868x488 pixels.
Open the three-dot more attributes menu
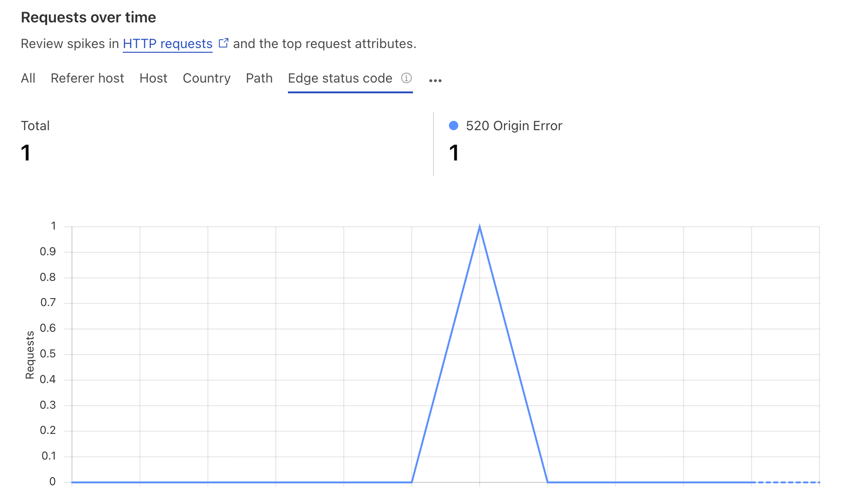point(435,80)
